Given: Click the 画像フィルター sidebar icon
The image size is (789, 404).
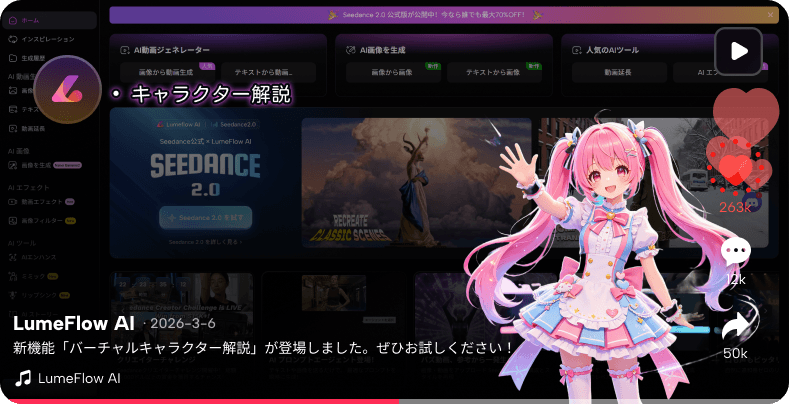Looking at the screenshot, I should click(x=13, y=221).
